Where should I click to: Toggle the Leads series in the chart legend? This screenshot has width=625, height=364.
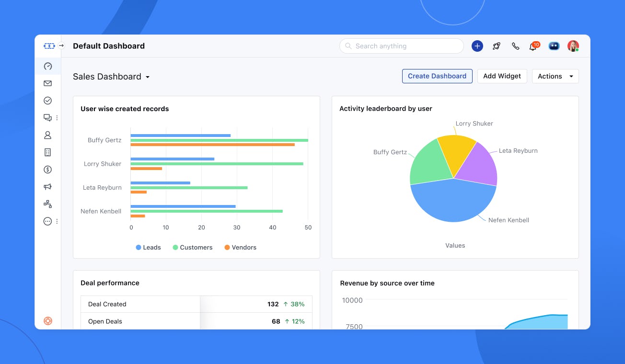[148, 247]
